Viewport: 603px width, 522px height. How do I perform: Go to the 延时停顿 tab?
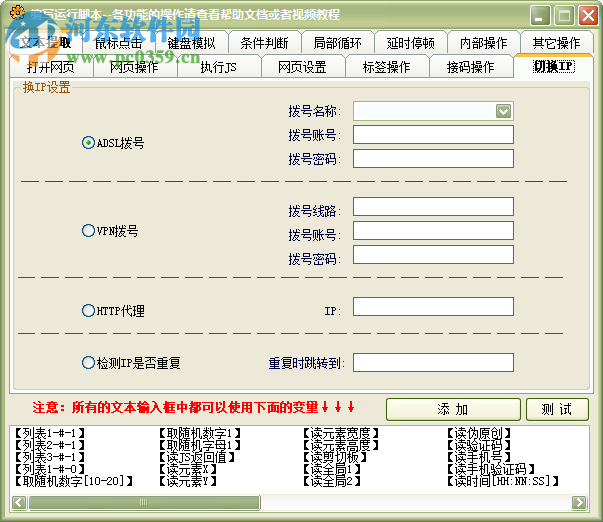coord(411,43)
